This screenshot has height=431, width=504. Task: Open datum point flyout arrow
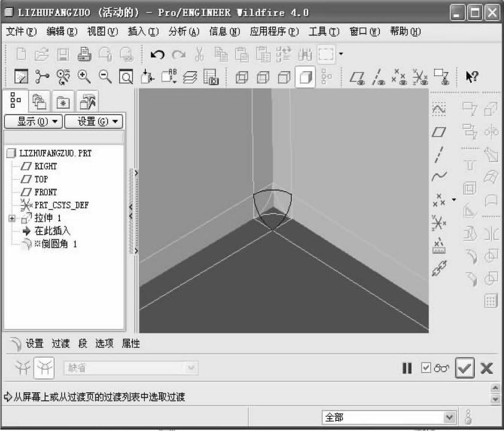point(454,200)
